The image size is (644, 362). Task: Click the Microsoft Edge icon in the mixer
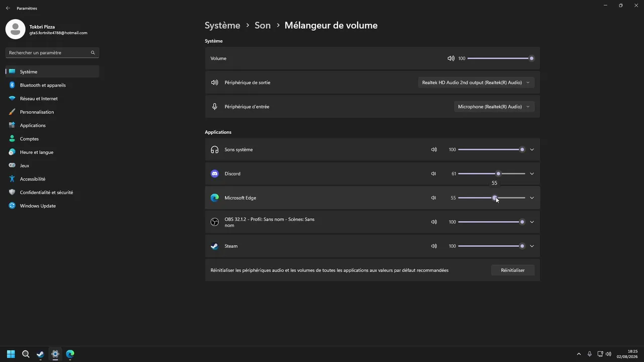(x=215, y=198)
